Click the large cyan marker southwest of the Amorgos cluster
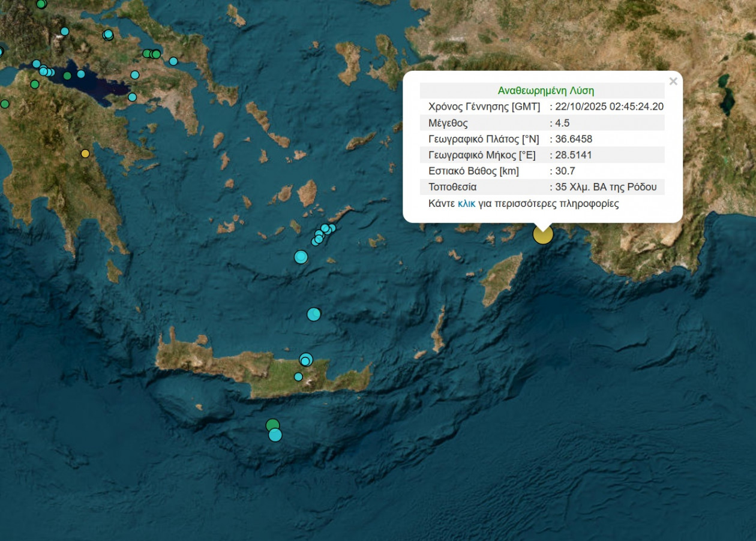This screenshot has width=756, height=541. tap(301, 257)
